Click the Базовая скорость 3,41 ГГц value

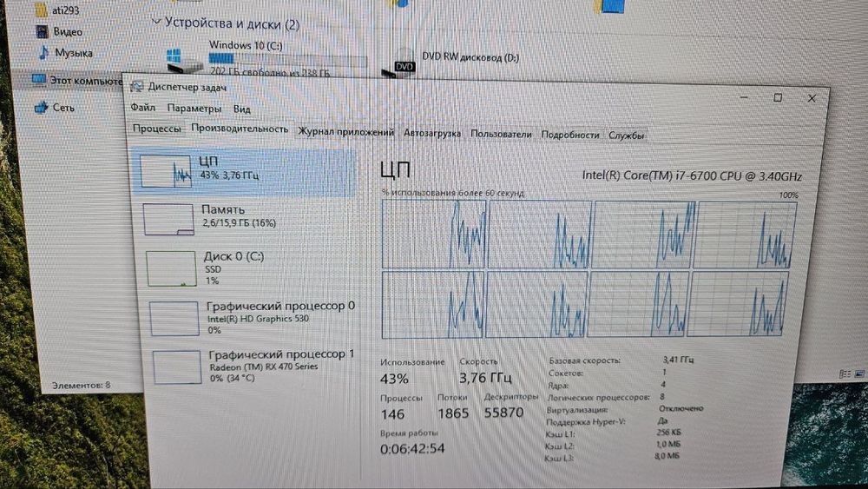point(678,360)
